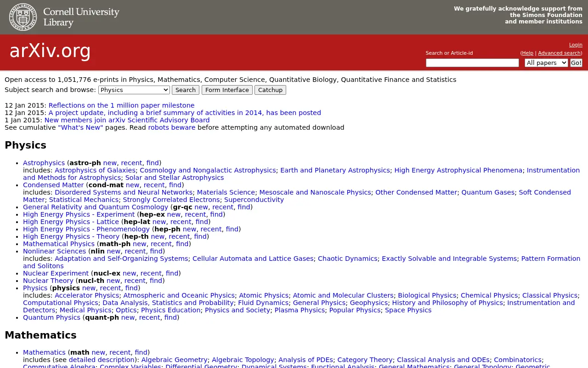Open the cumulative "What's New" pages link
Viewport: 588px width, 368px height.
80,127
